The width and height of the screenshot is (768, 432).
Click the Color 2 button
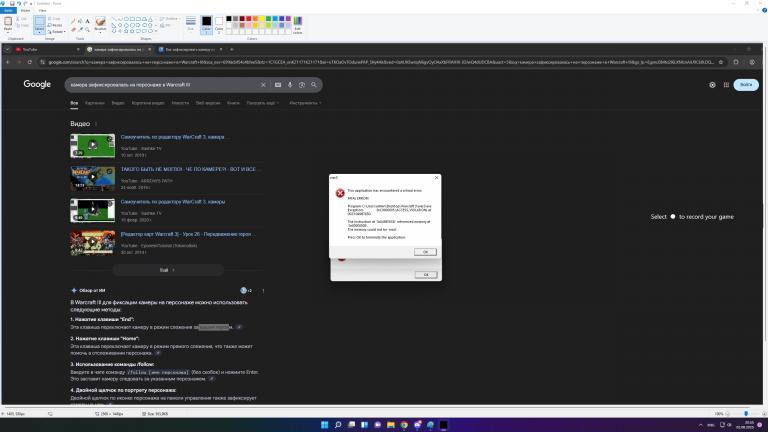(x=219, y=24)
